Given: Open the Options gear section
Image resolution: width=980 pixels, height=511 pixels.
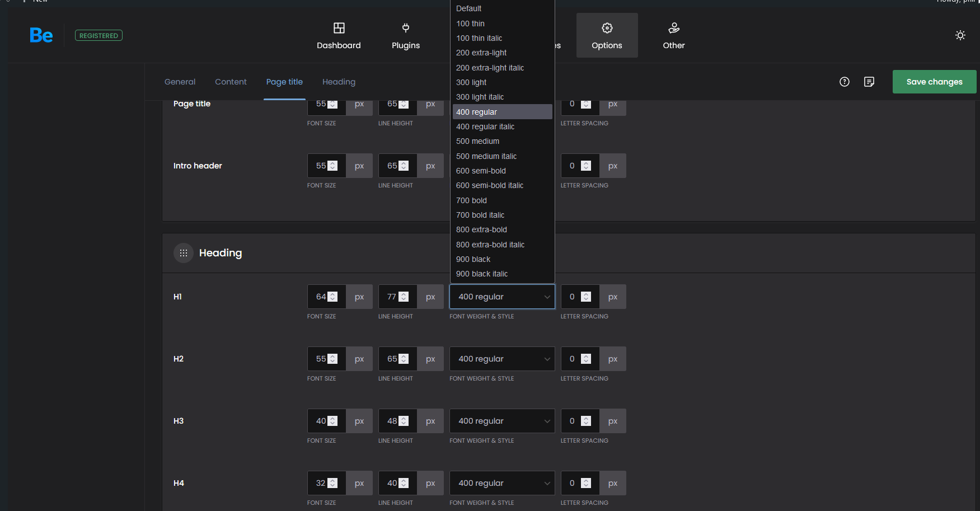Looking at the screenshot, I should pyautogui.click(x=607, y=35).
